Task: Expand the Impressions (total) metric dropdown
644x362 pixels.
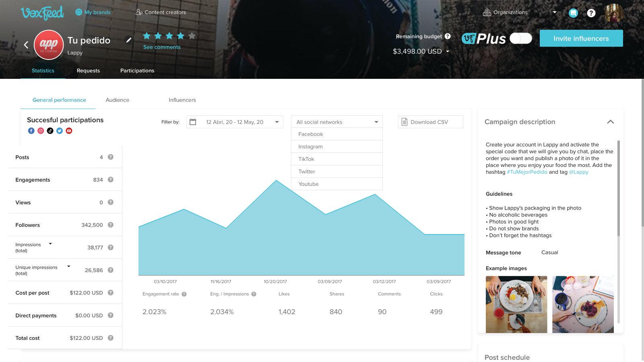Action: (x=50, y=244)
